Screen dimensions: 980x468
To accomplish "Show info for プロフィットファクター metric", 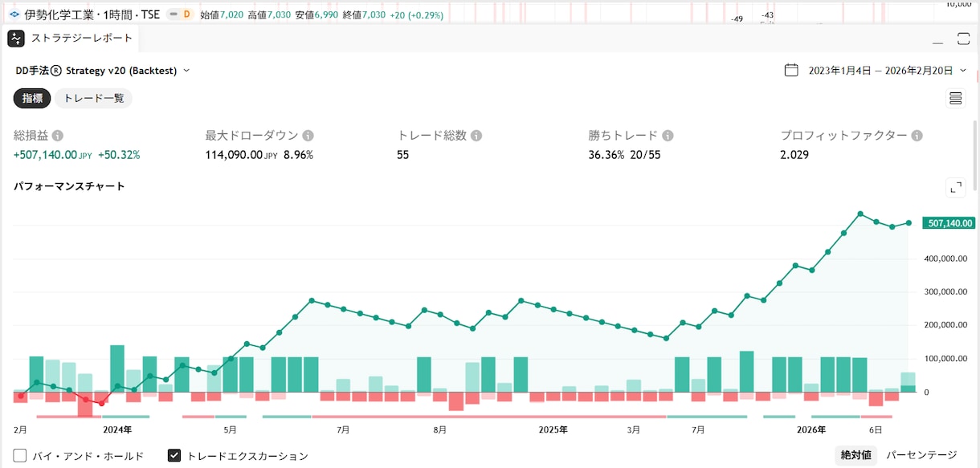I will 917,136.
